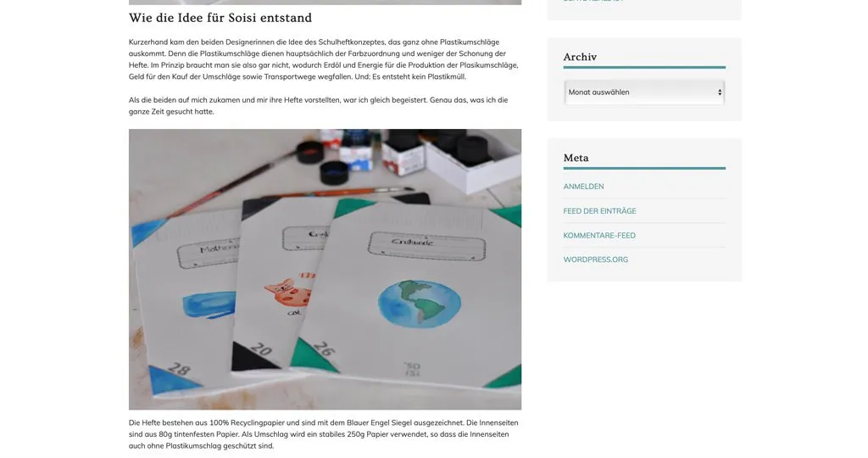Click paragraph starting Kurzerhand kam den beiden

324,59
